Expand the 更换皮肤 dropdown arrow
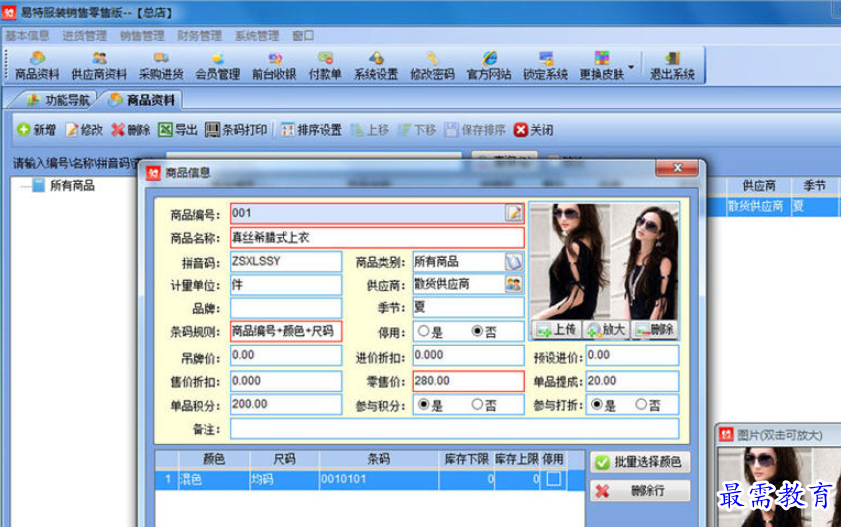Image resolution: width=841 pixels, height=527 pixels. (631, 66)
